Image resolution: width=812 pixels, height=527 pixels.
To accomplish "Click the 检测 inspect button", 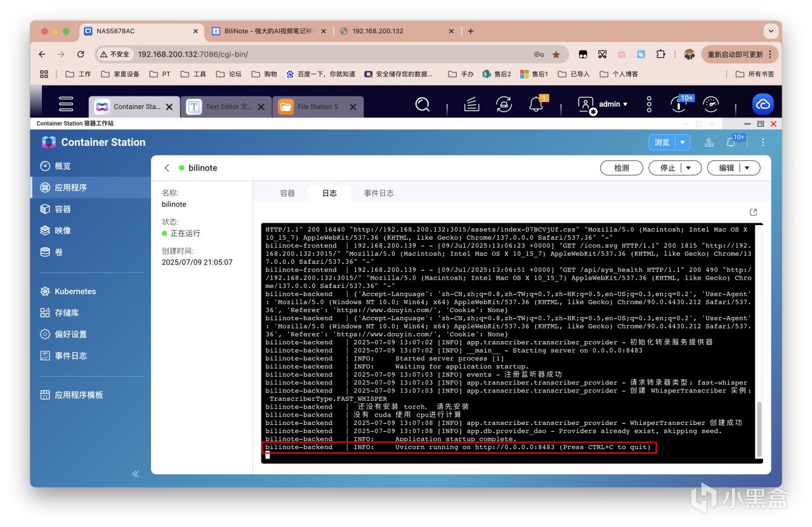I will tap(622, 168).
